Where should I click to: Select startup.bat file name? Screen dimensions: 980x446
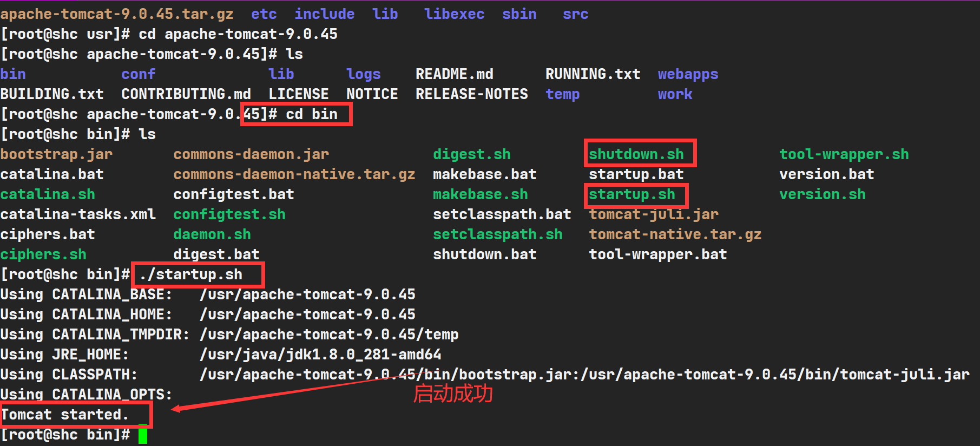click(x=636, y=174)
